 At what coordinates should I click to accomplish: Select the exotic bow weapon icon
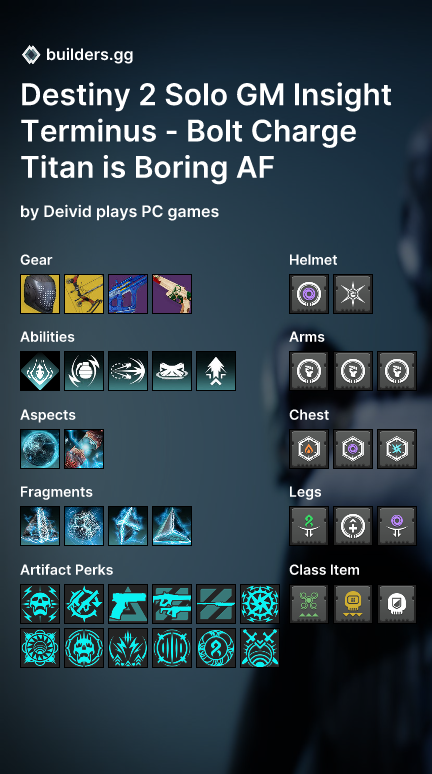tap(84, 294)
